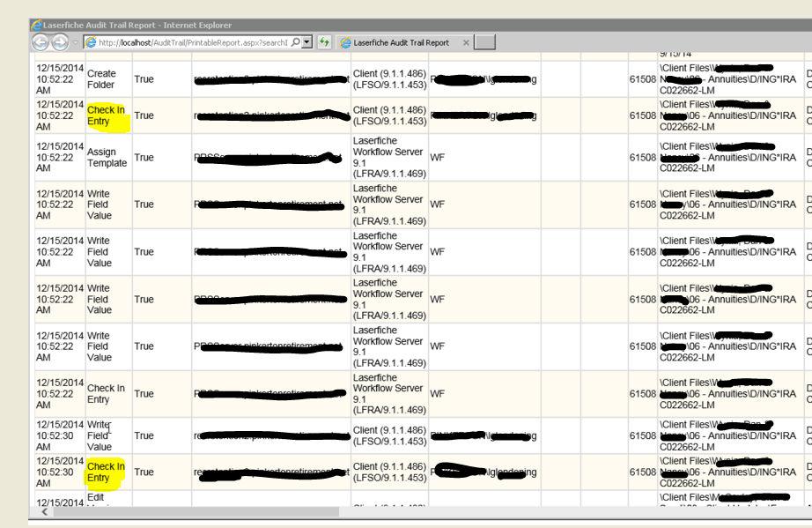This screenshot has height=528, width=812.
Task: Open a new tab with the blank tab button
Action: (484, 42)
